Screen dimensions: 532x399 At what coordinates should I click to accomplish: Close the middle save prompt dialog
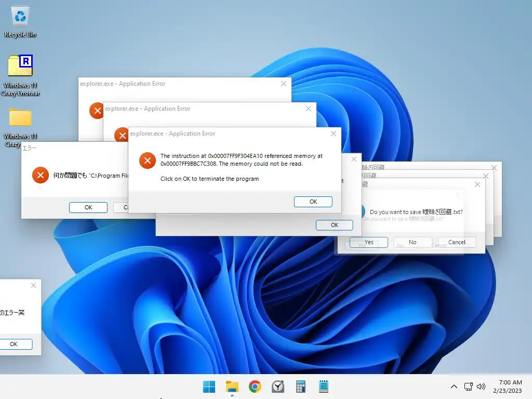486,176
